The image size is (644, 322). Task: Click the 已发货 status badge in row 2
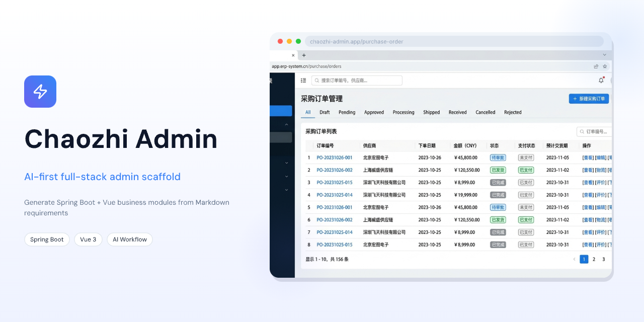(498, 170)
